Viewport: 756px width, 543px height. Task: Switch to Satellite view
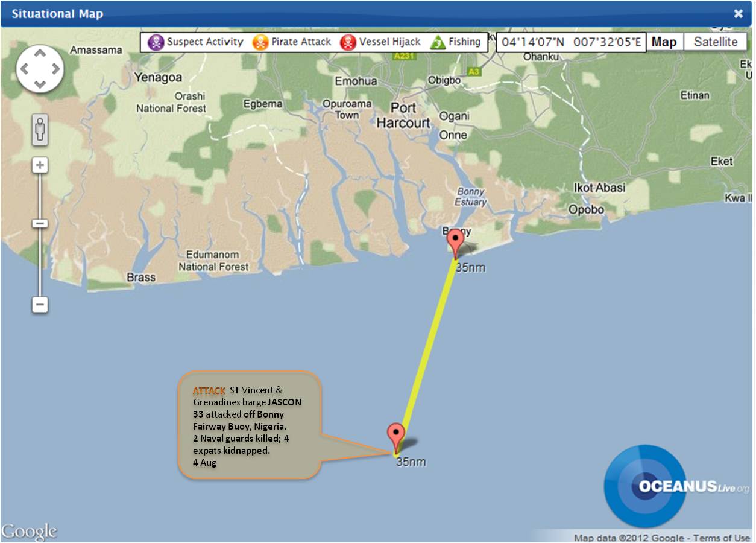(x=715, y=42)
